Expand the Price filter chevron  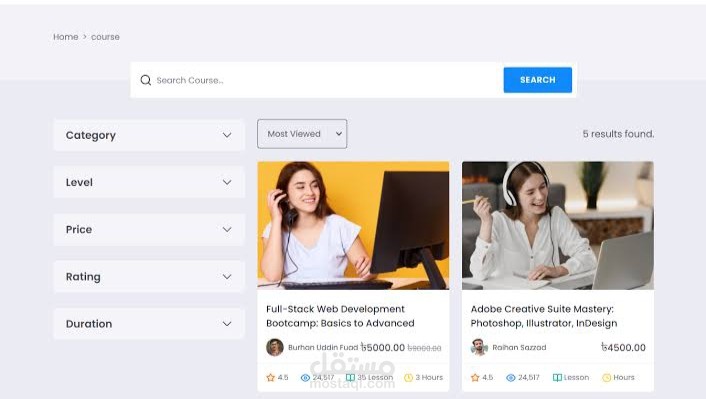[227, 229]
